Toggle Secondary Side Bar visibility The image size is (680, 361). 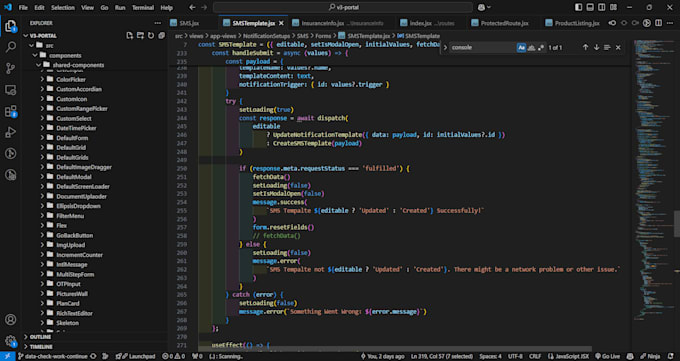pyautogui.click(x=602, y=7)
